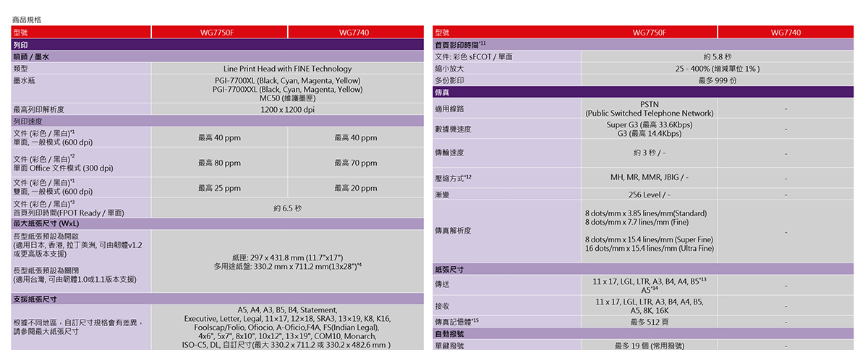Click the 商品規格 heading
This screenshot has height=350, width=868.
tap(27, 20)
